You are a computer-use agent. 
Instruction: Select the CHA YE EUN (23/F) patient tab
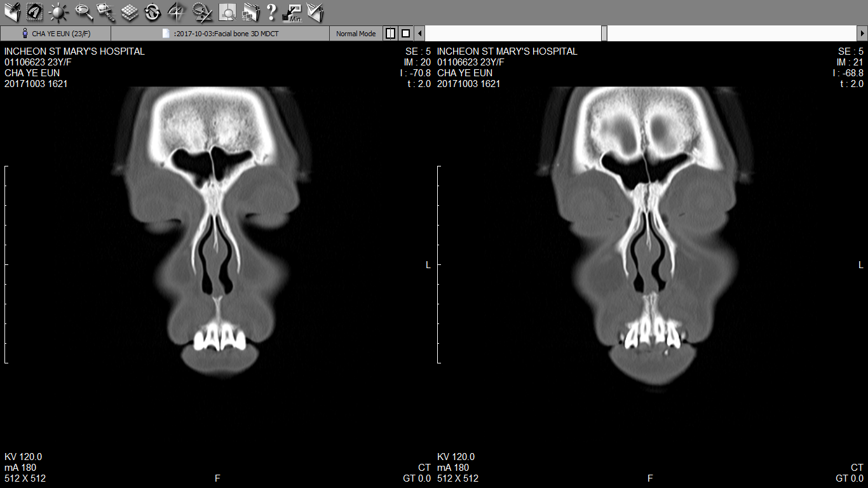(56, 34)
